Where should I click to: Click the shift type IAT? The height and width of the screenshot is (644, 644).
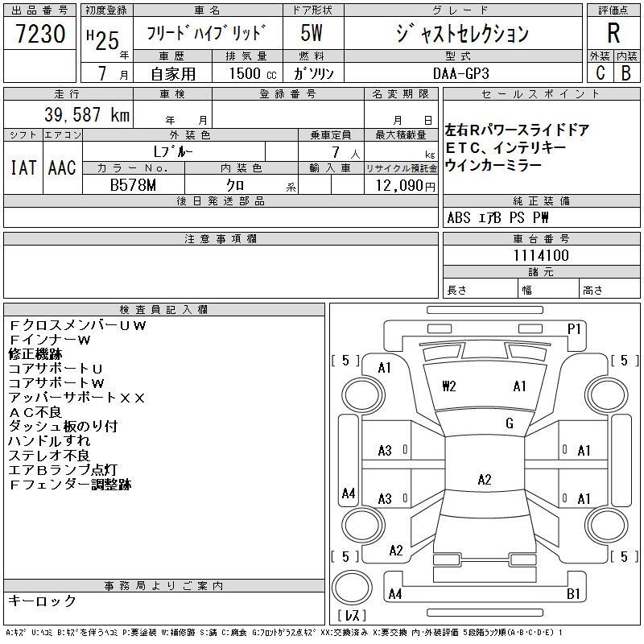coord(23,167)
